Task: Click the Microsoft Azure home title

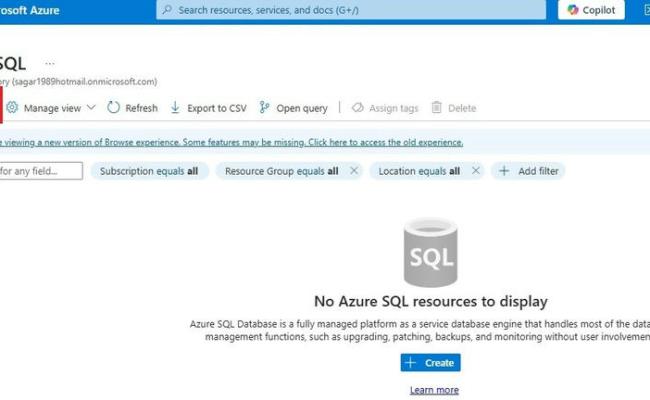Action: coord(30,10)
